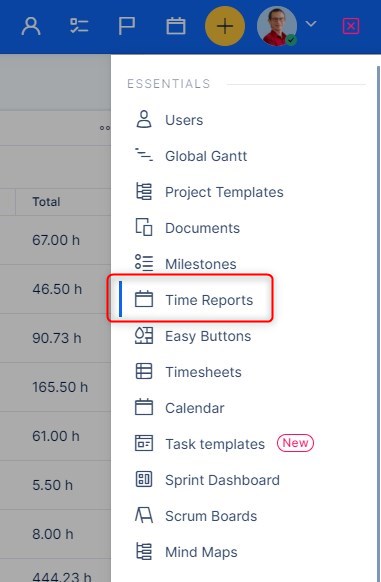This screenshot has height=582, width=381.
Task: Open the calendar icon in top bar
Action: [176, 26]
